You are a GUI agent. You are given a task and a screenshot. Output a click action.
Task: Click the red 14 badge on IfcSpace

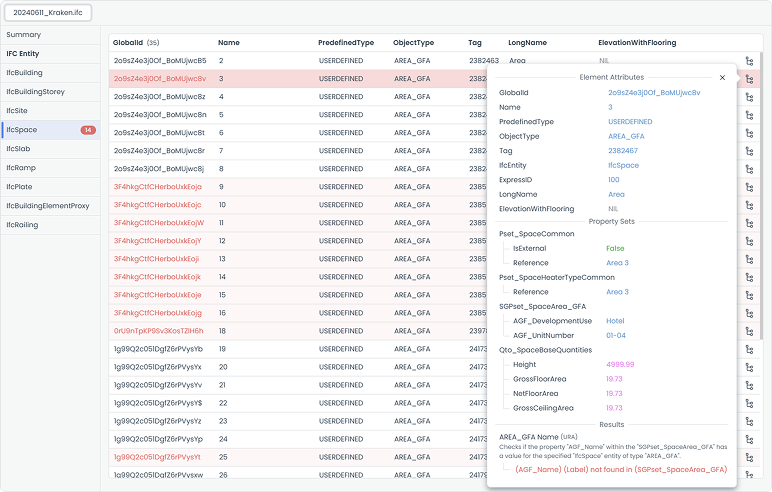(x=88, y=130)
